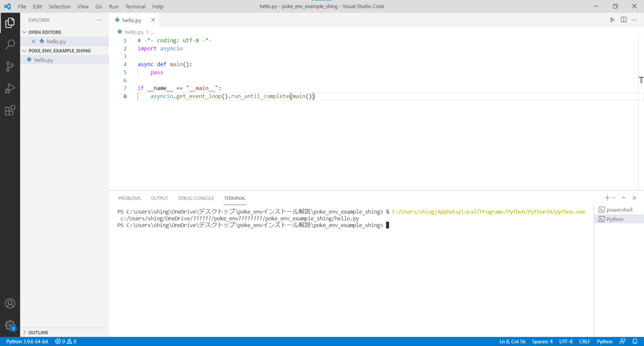Switch to the PROBLEMS tab
Viewport: 644px width, 346px height.
pyautogui.click(x=129, y=198)
